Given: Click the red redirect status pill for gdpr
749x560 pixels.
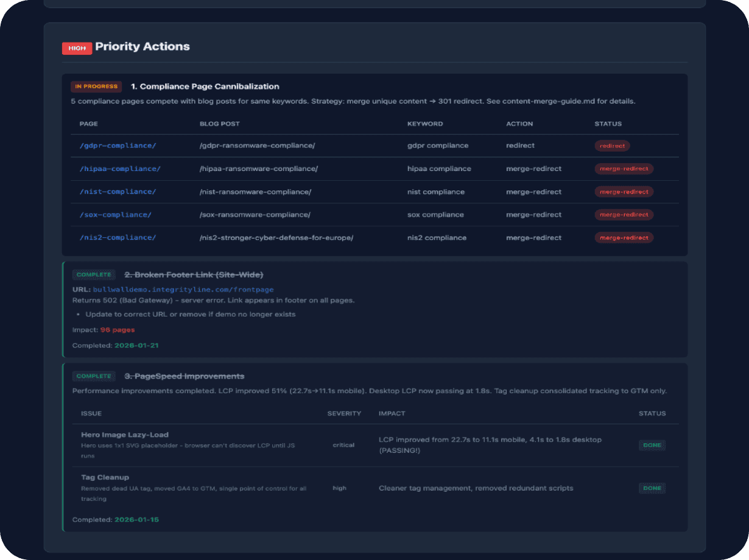Looking at the screenshot, I should point(612,146).
